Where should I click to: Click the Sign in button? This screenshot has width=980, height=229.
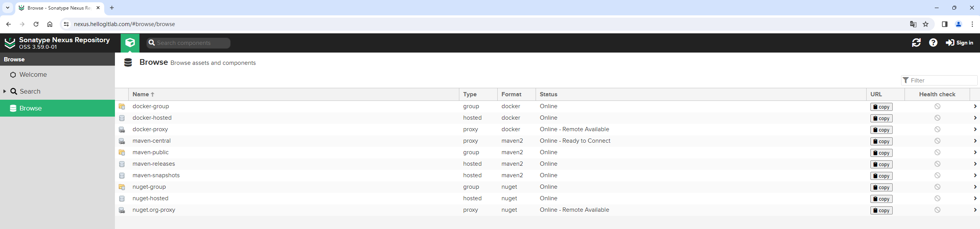959,43
